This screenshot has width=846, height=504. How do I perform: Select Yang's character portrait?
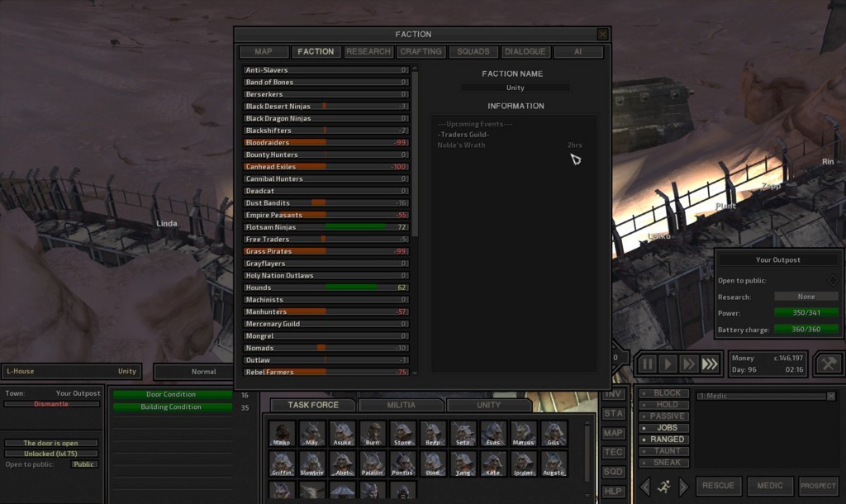(x=463, y=464)
